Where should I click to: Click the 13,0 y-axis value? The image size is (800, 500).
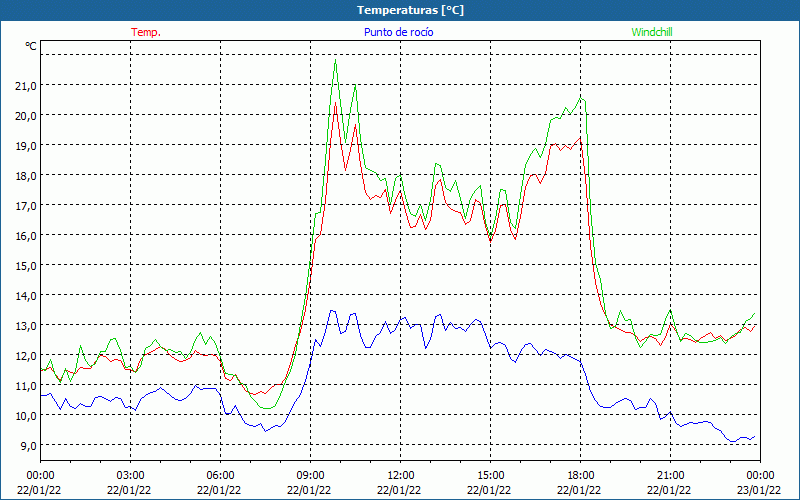26,326
